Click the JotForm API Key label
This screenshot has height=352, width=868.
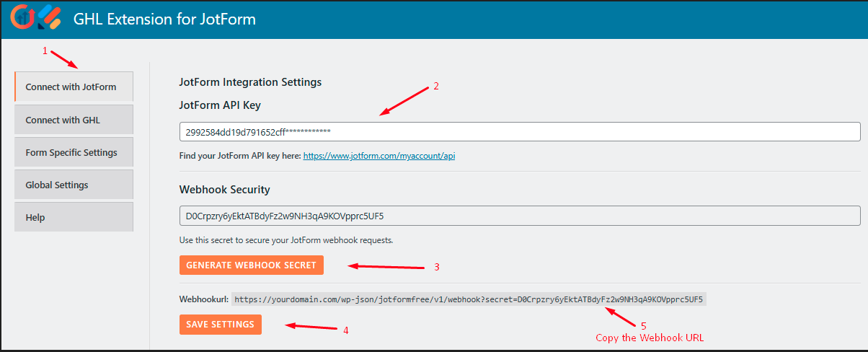coord(220,105)
